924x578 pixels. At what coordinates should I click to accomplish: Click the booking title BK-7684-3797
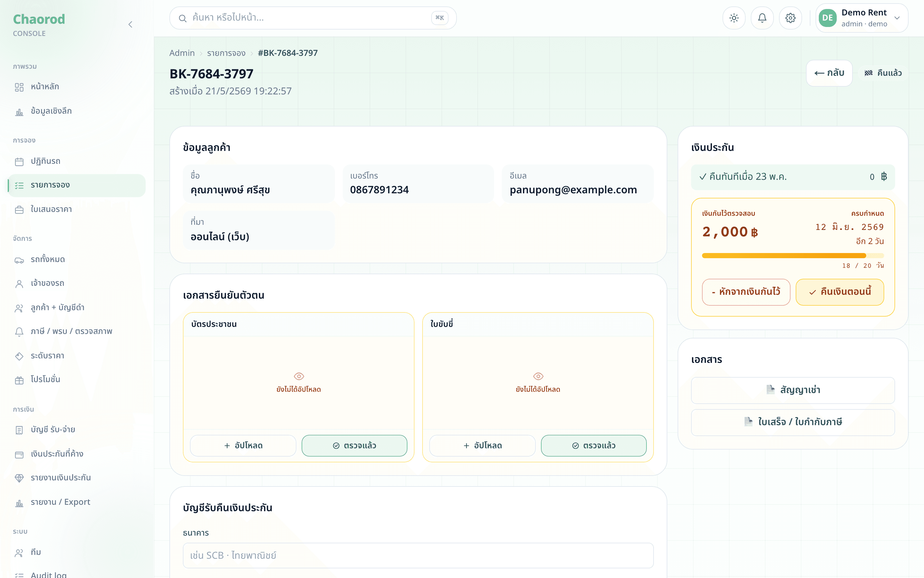pyautogui.click(x=211, y=74)
